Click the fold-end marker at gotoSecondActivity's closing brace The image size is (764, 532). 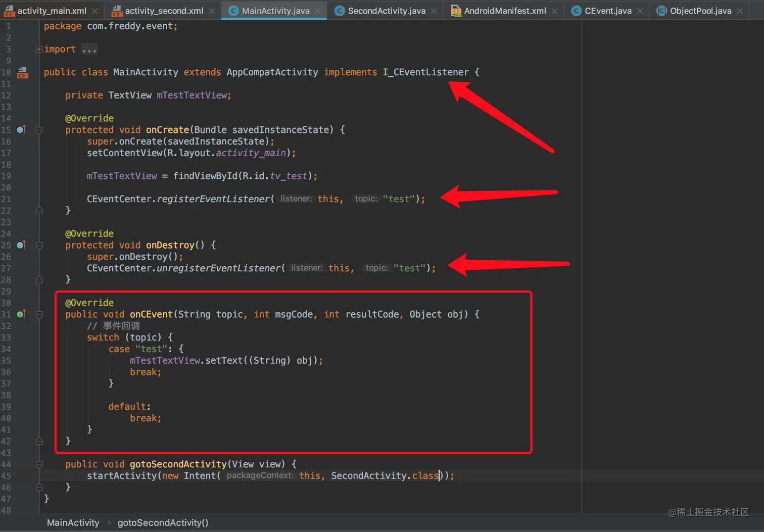click(x=39, y=487)
